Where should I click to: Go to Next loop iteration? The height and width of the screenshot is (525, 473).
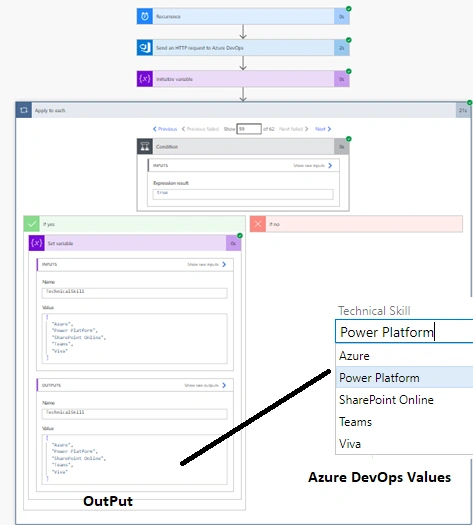click(323, 129)
